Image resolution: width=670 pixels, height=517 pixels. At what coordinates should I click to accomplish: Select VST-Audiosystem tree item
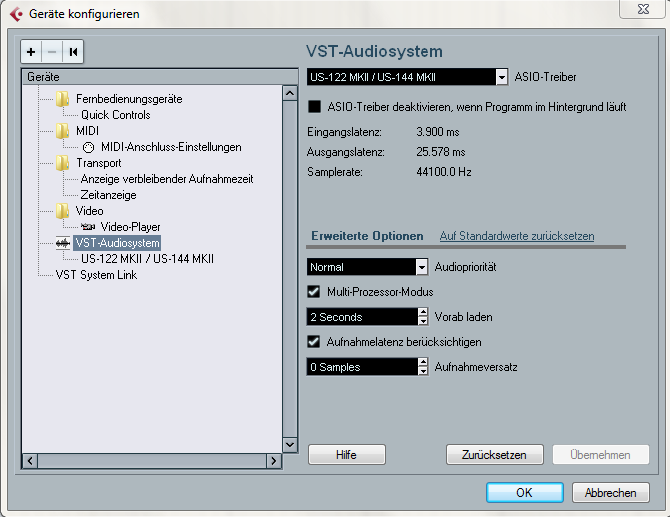(117, 243)
